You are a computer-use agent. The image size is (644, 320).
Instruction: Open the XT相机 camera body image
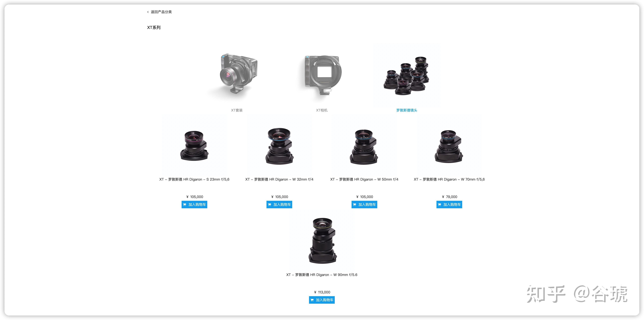(x=322, y=75)
